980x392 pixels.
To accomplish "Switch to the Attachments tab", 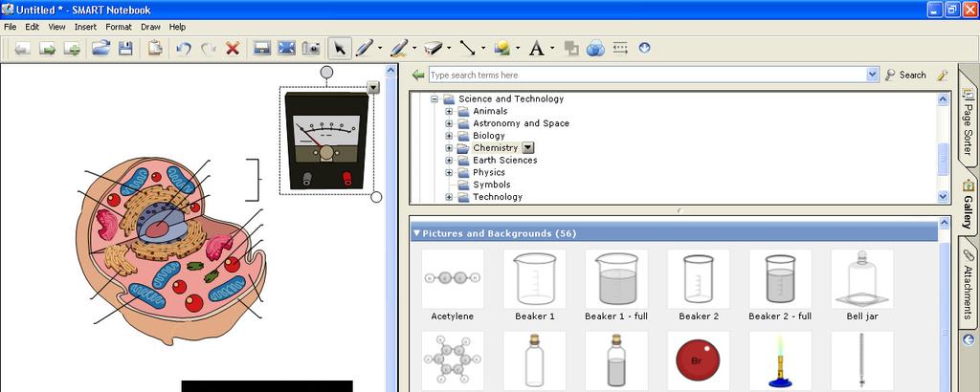I will click(968, 283).
